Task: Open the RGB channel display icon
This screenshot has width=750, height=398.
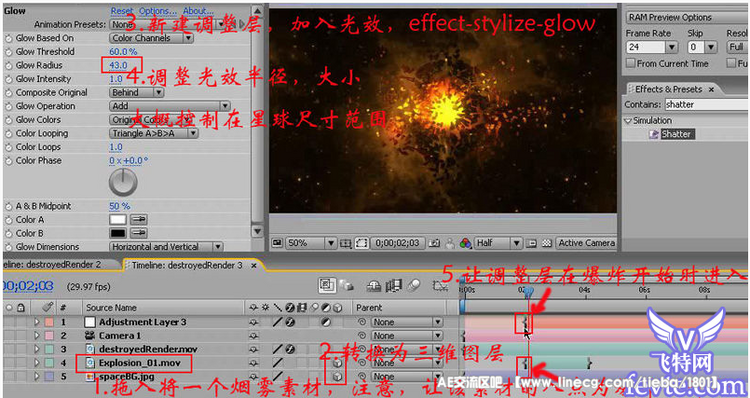Action: point(465,243)
